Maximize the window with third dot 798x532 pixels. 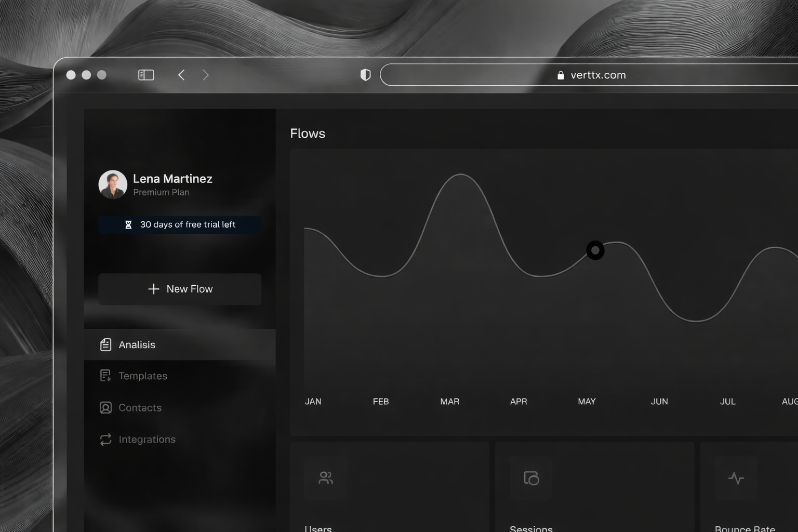102,75
